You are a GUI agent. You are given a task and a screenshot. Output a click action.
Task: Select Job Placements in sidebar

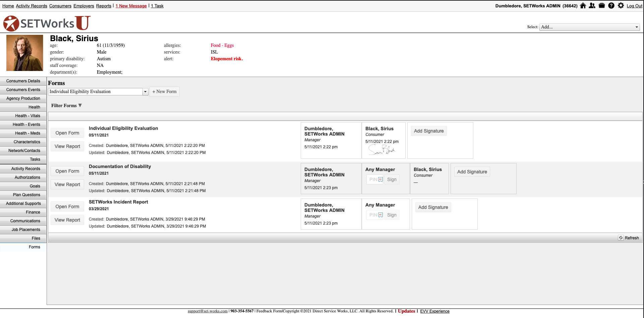(23, 230)
